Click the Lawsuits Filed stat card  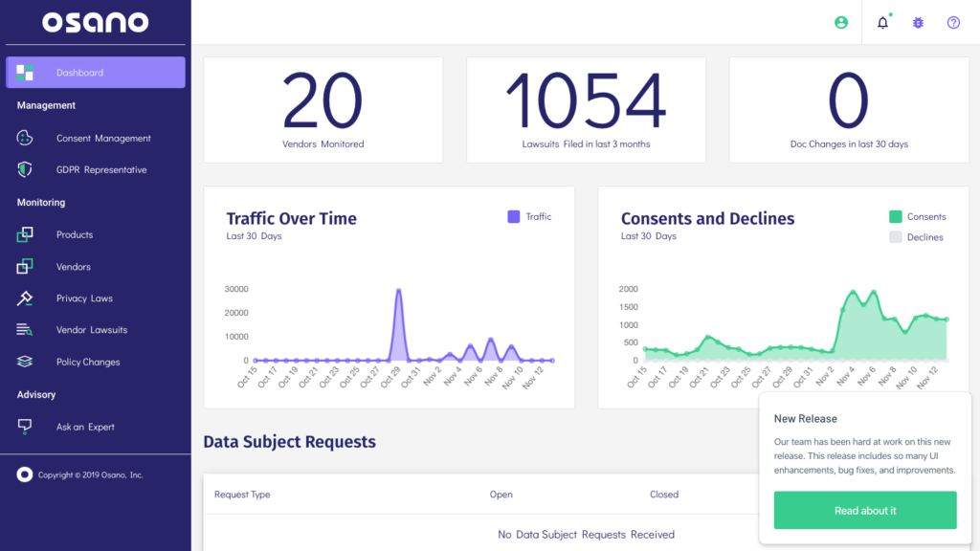tap(586, 109)
